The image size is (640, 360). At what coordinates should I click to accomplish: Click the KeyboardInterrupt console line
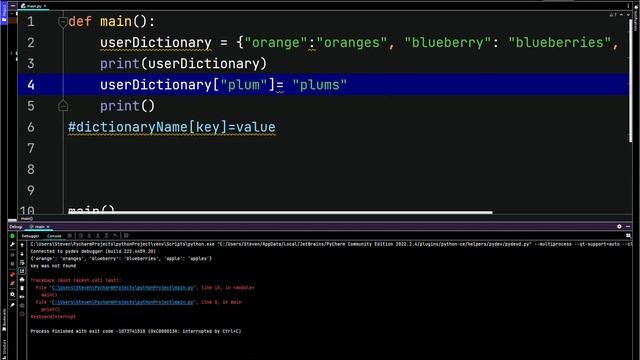[x=53, y=317]
